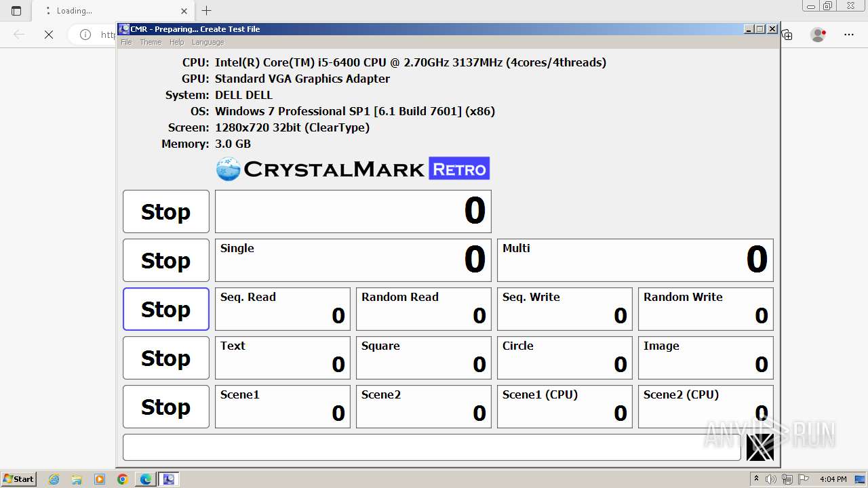Open the Help menu

click(176, 42)
